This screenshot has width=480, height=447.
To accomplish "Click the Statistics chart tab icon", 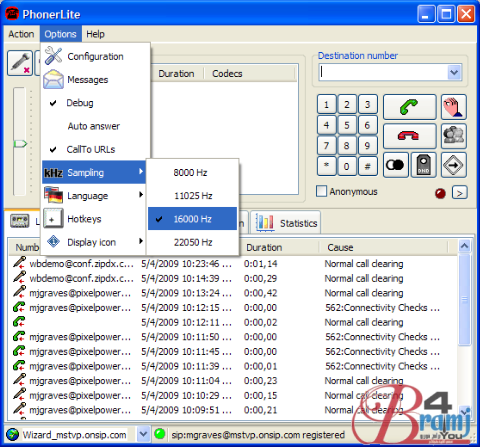I will (x=265, y=222).
